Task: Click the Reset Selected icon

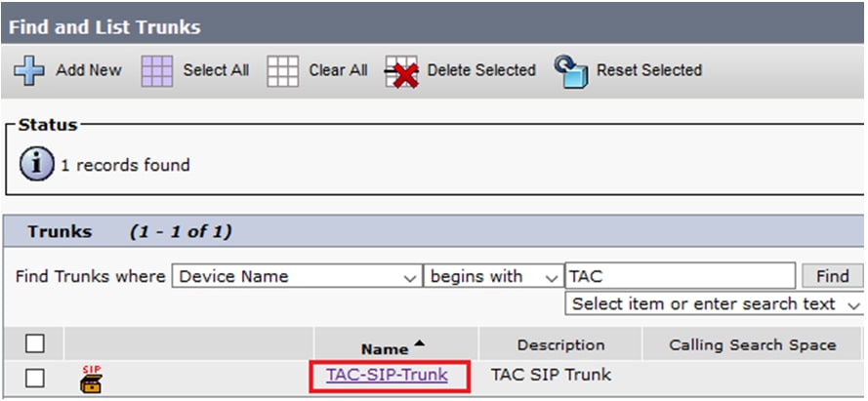Action: click(571, 71)
